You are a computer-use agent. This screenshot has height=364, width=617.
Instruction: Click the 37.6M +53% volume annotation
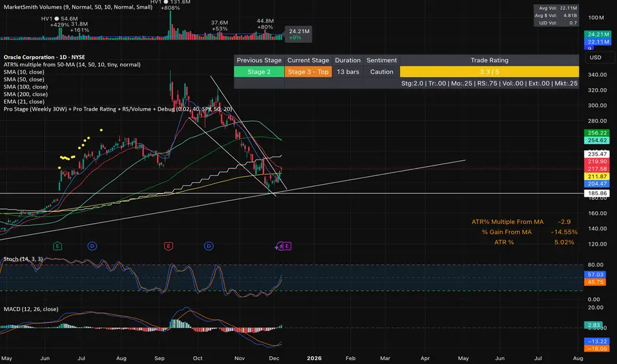[219, 26]
